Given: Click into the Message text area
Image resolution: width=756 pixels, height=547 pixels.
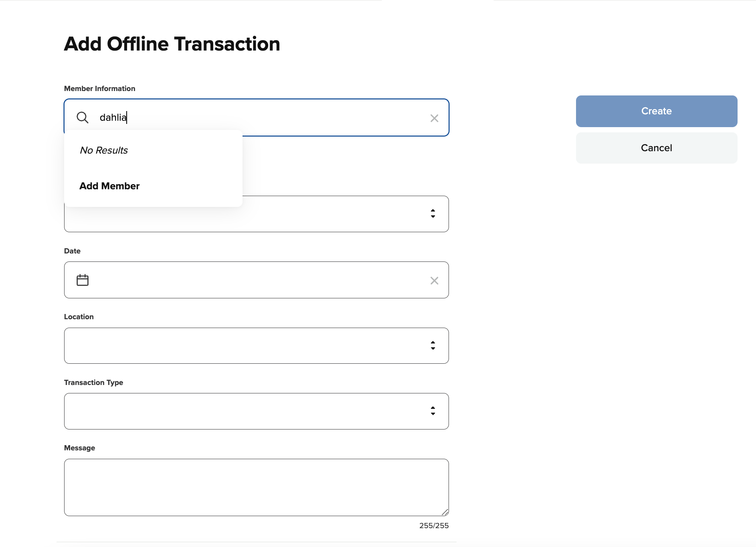Looking at the screenshot, I should 257,487.
